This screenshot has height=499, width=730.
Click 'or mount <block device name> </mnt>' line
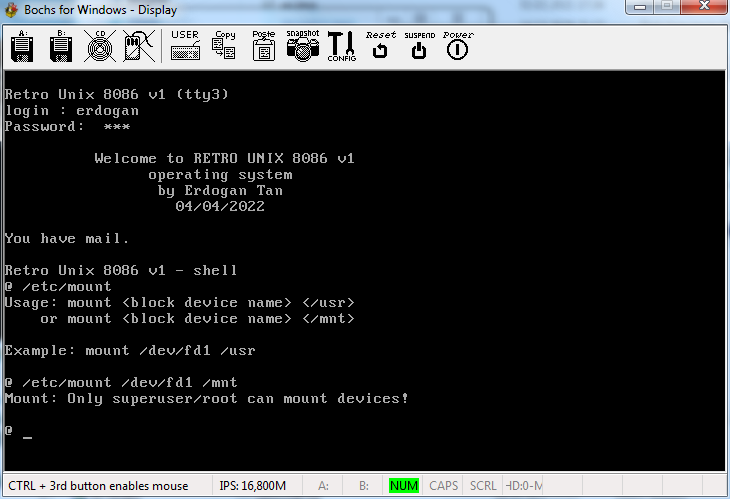coord(197,319)
